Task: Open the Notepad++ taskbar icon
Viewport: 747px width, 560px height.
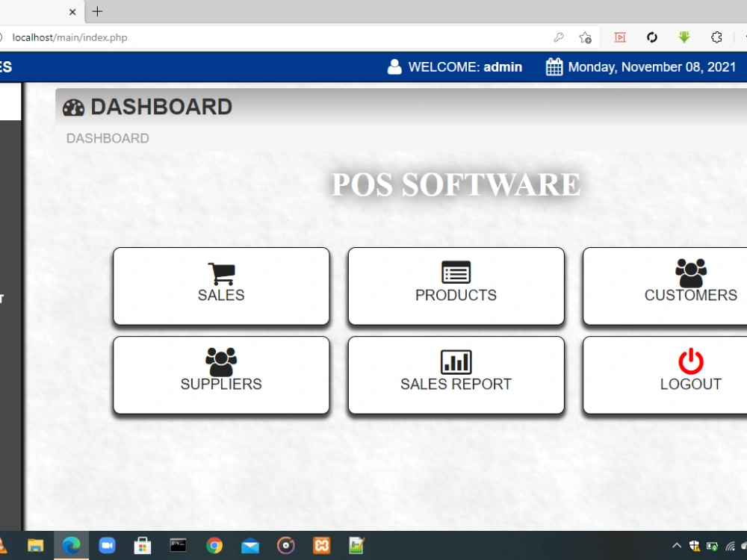Action: click(x=357, y=546)
